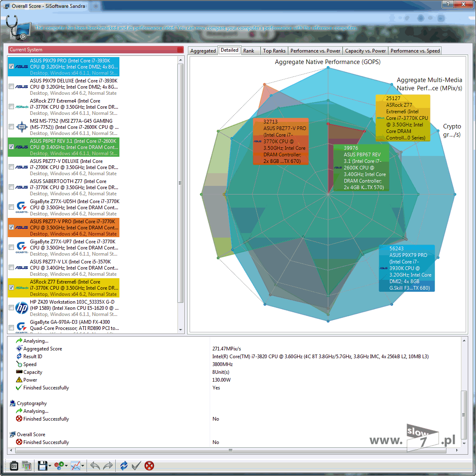Click the back arrow toolbar icon
Image resolution: width=476 pixels, height=476 pixels.
click(x=95, y=465)
